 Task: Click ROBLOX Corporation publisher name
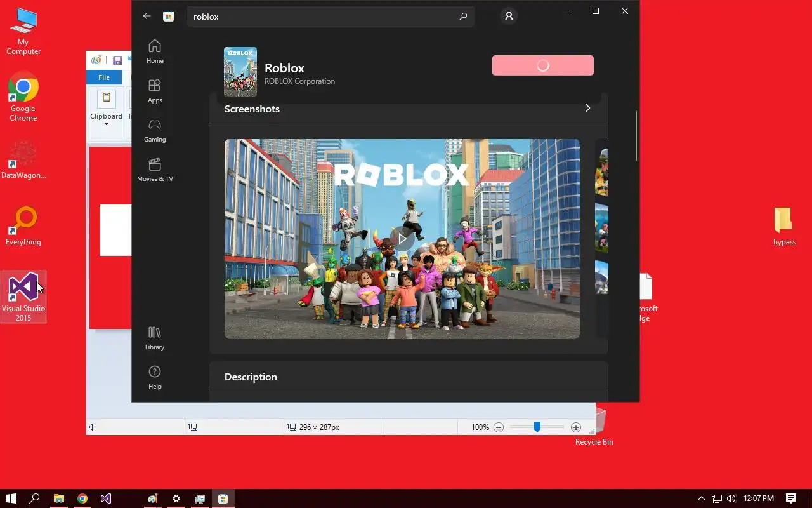[x=299, y=81]
